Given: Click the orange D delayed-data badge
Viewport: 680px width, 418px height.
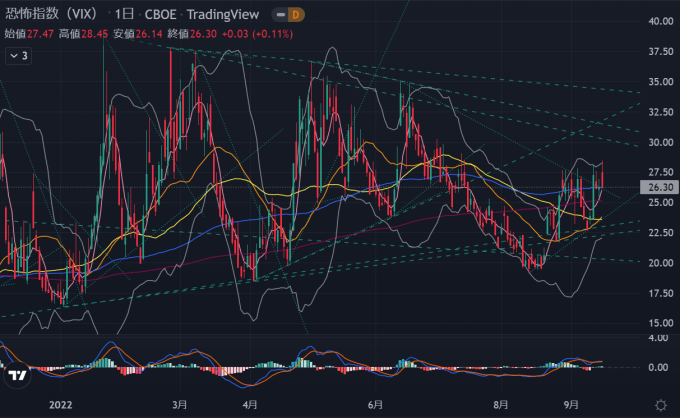Looking at the screenshot, I should pos(298,15).
